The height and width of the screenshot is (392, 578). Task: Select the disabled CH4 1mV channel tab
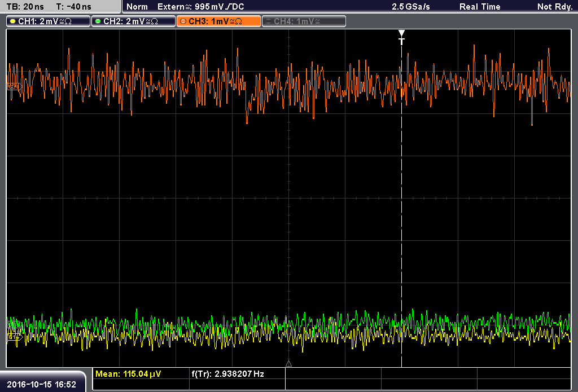(x=304, y=21)
